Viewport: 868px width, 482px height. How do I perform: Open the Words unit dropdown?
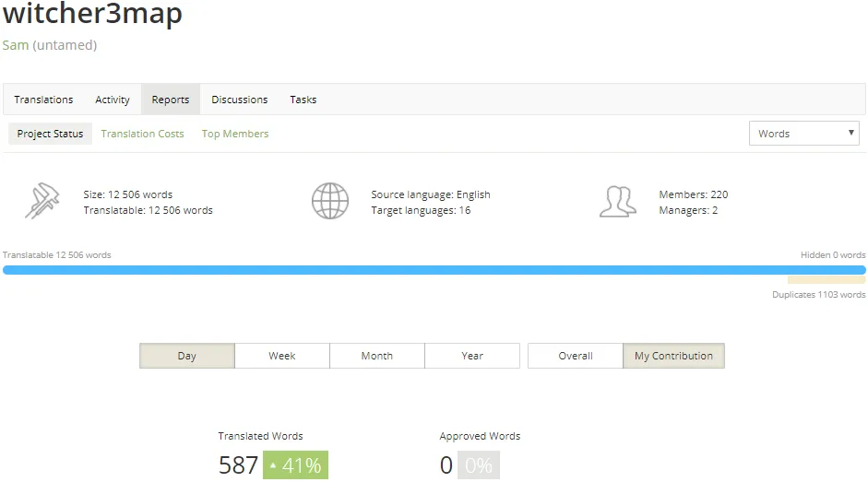pos(803,134)
